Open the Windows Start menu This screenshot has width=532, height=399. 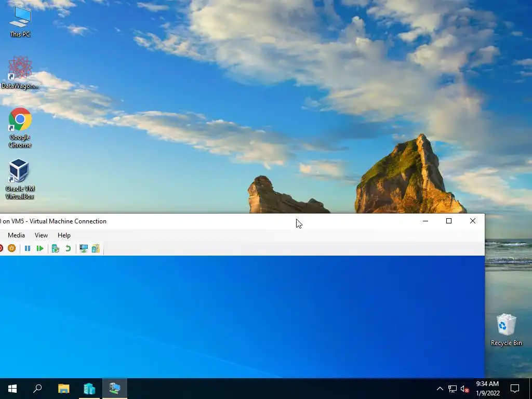point(12,389)
